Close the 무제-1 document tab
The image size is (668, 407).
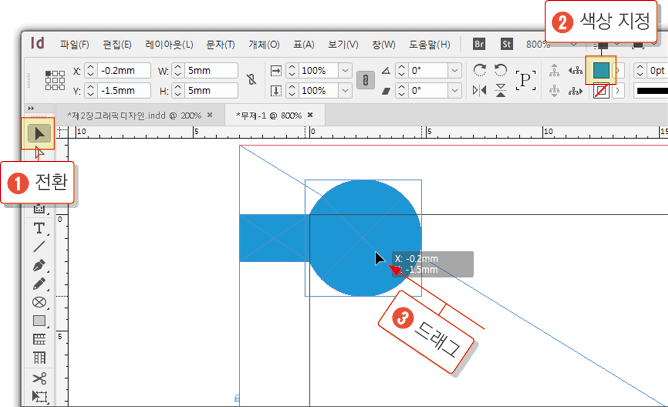point(310,115)
